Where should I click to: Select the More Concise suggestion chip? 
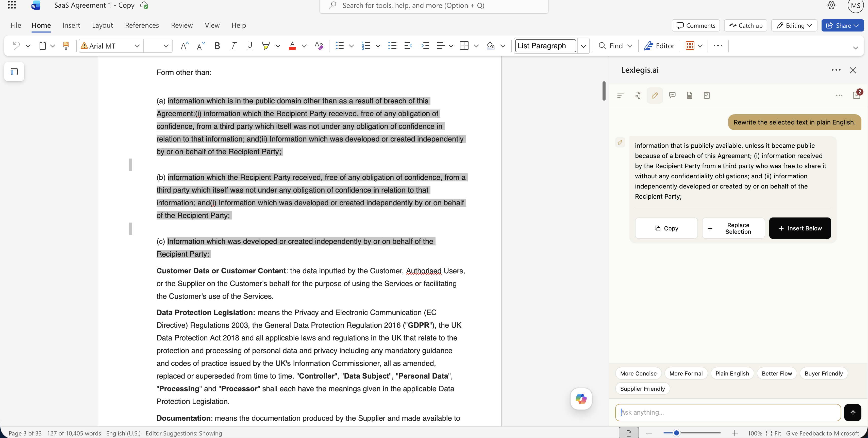point(638,373)
